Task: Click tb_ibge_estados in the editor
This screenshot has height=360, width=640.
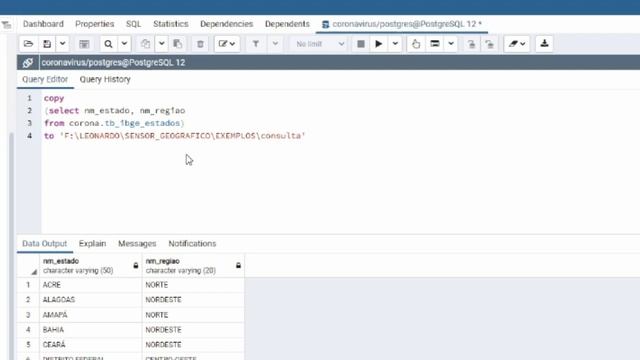Action: 142,123
